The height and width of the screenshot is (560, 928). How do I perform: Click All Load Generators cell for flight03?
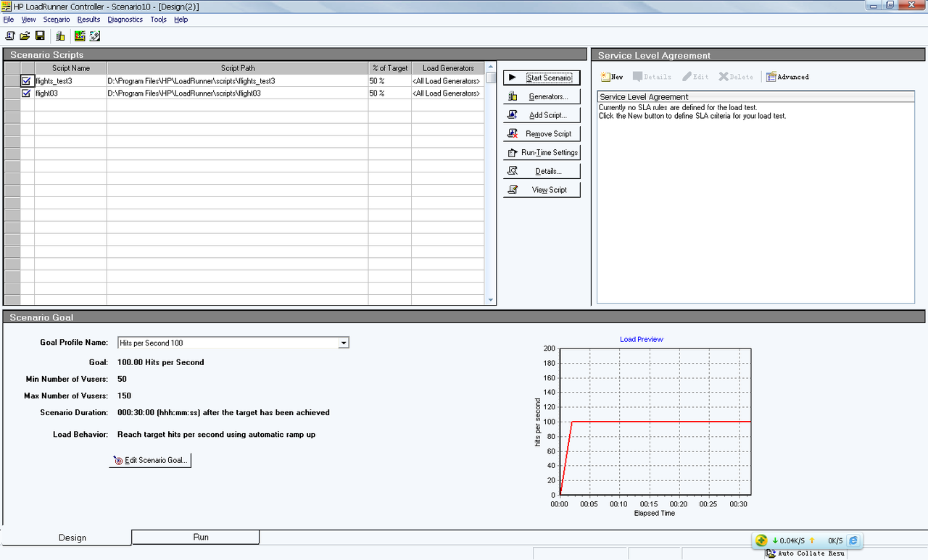[448, 93]
